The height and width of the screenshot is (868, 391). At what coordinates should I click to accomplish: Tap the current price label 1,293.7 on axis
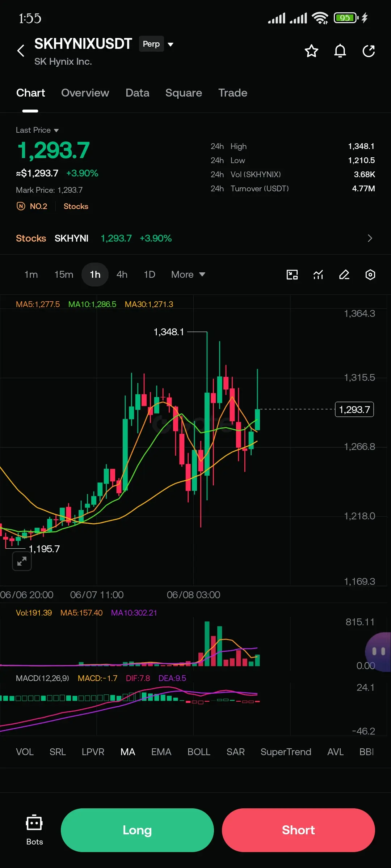[x=354, y=409]
